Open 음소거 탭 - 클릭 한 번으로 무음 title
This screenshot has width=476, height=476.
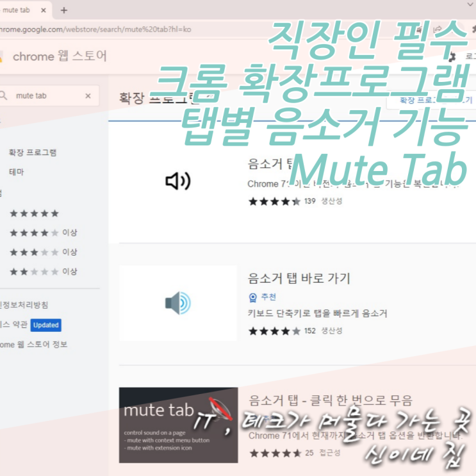pyautogui.click(x=331, y=400)
